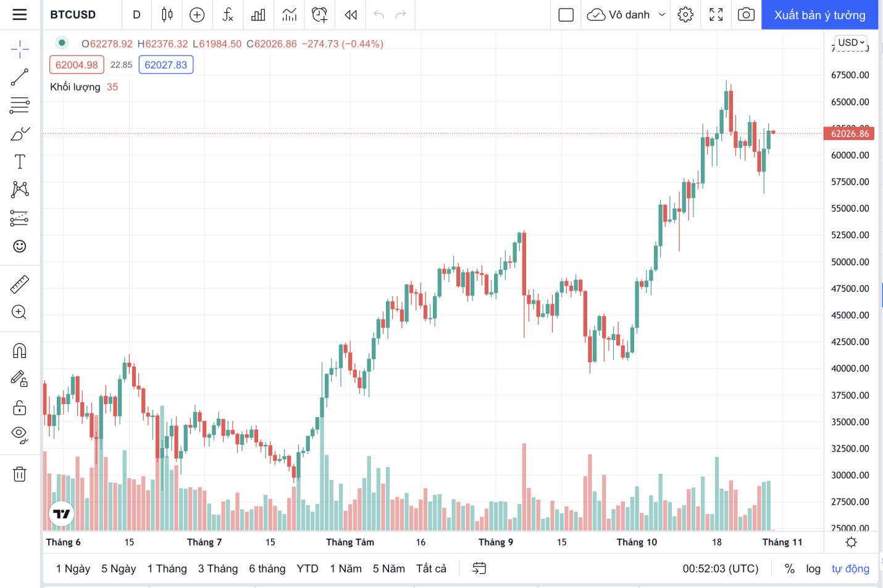Select the brush drawing tool
883x588 pixels.
click(20, 134)
